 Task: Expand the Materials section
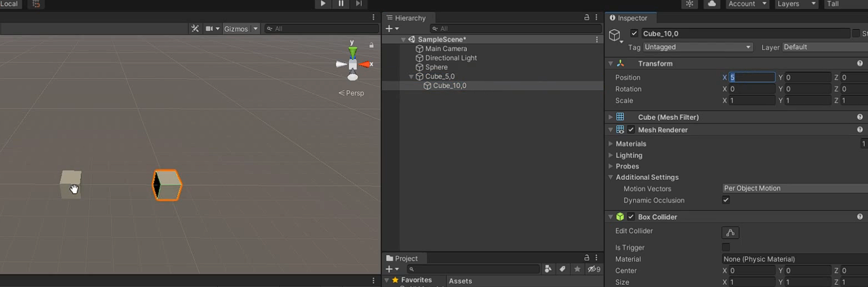(610, 144)
